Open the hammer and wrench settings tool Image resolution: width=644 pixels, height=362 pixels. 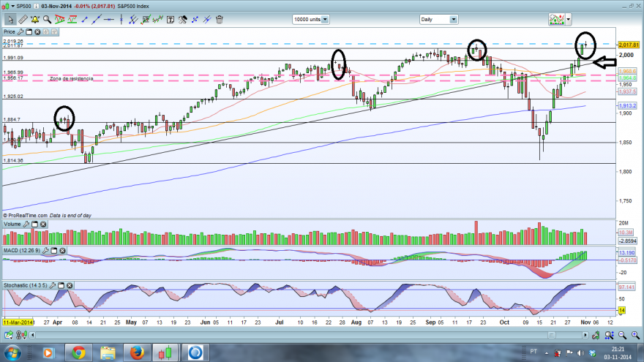pyautogui.click(x=183, y=19)
